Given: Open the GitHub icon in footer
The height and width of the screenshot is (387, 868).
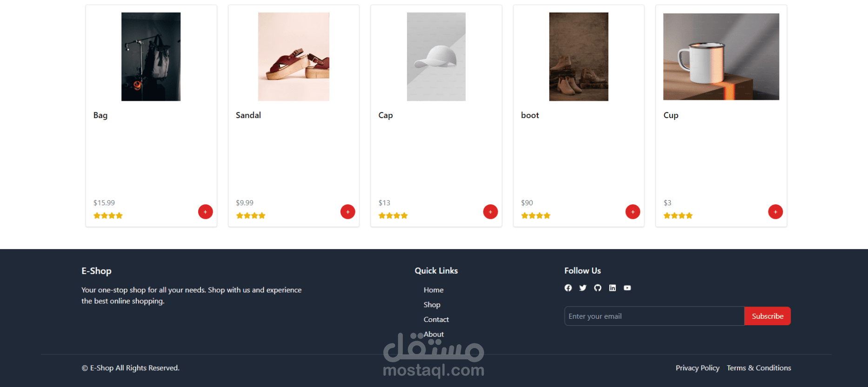Looking at the screenshot, I should [x=598, y=288].
